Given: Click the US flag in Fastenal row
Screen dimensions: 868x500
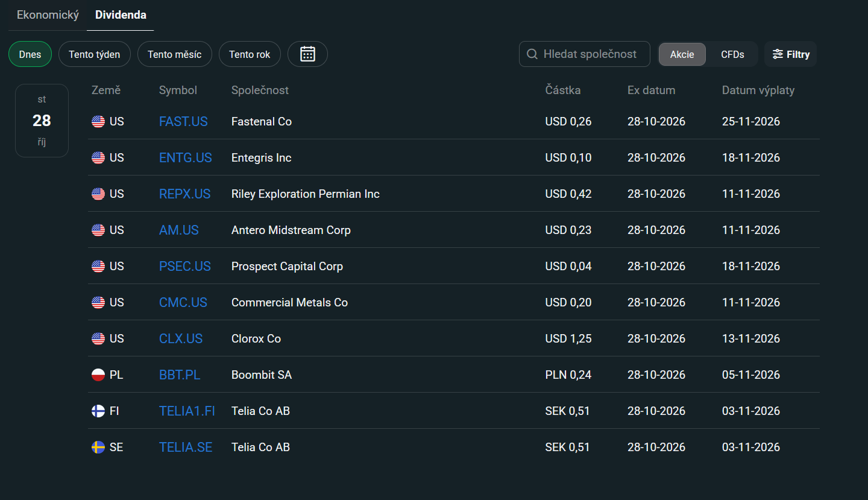Looking at the screenshot, I should pyautogui.click(x=98, y=122).
